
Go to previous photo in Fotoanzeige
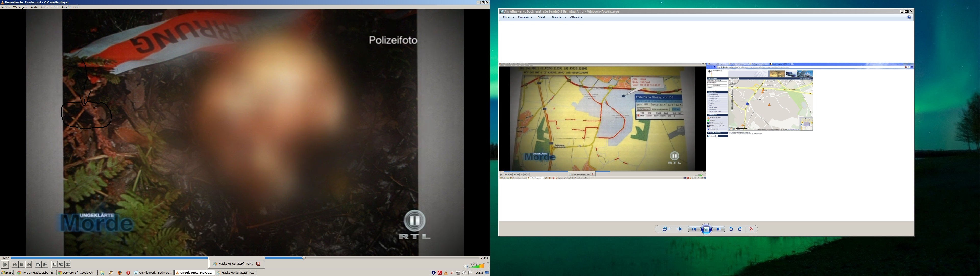coord(694,229)
